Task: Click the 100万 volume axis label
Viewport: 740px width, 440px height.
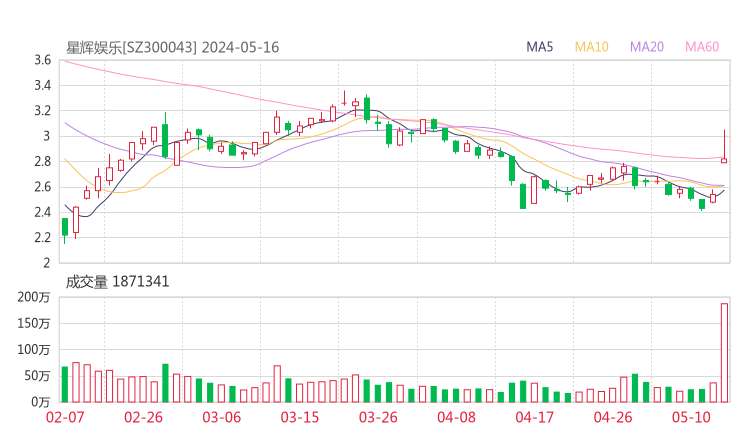Action: pos(34,350)
